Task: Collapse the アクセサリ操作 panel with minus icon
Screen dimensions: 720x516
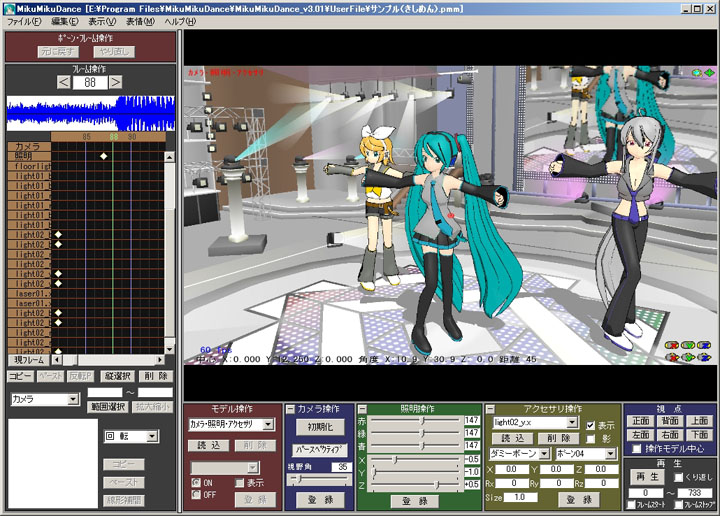Action: [490, 409]
